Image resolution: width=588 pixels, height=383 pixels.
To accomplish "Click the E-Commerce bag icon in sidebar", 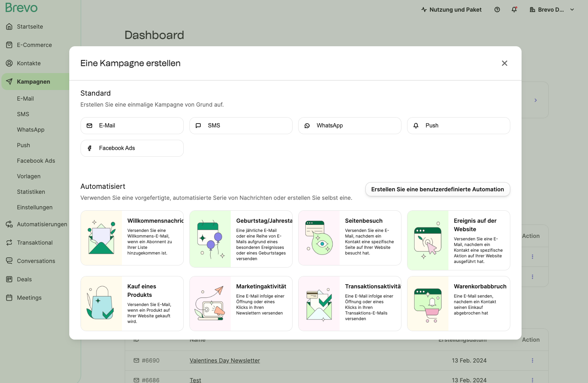I will [9, 45].
